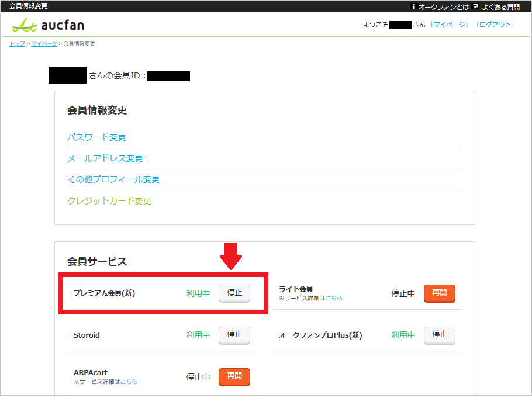The image size is (532, 398).
Task: Stop the プレミアム会員(新) service
Action: [x=234, y=293]
